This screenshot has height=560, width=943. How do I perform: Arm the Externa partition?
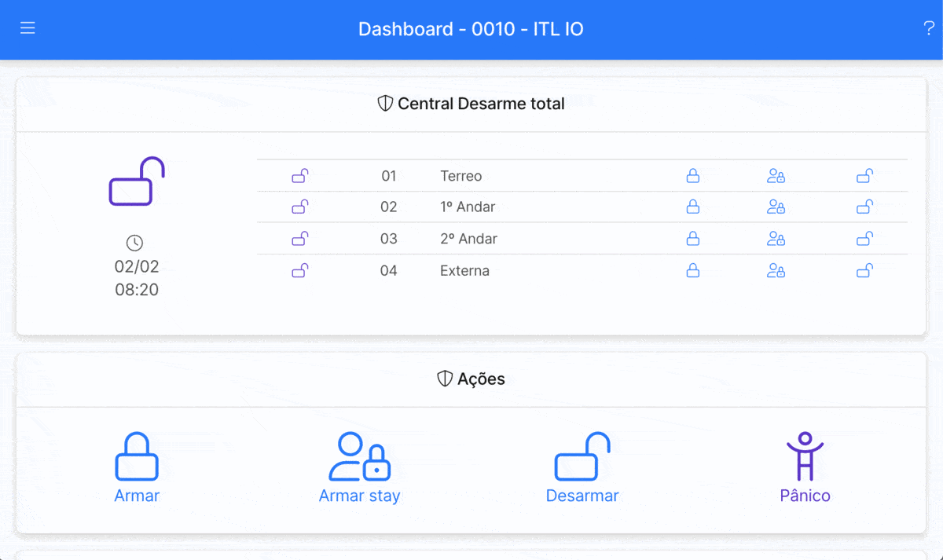tap(692, 271)
